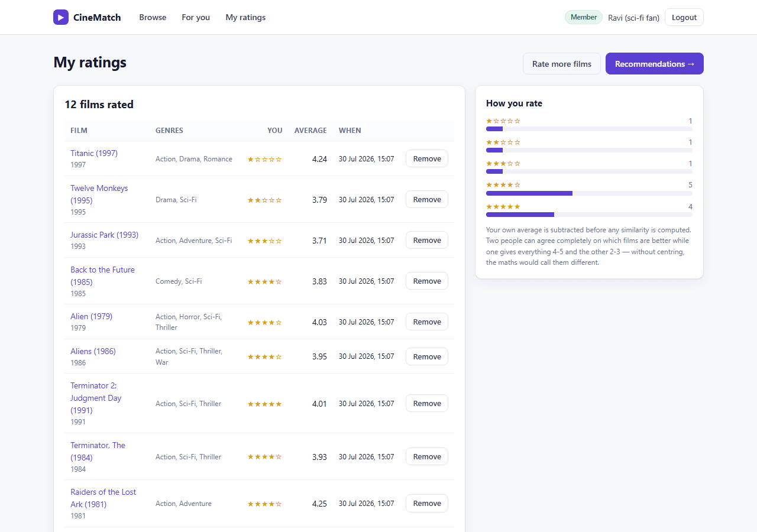Click the "12 films rated" heading

tap(99, 105)
